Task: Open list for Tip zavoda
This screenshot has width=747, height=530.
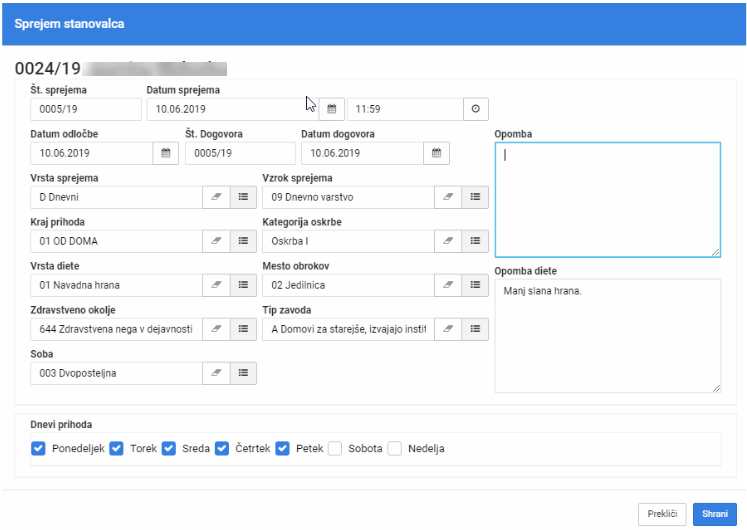Action: click(475, 329)
